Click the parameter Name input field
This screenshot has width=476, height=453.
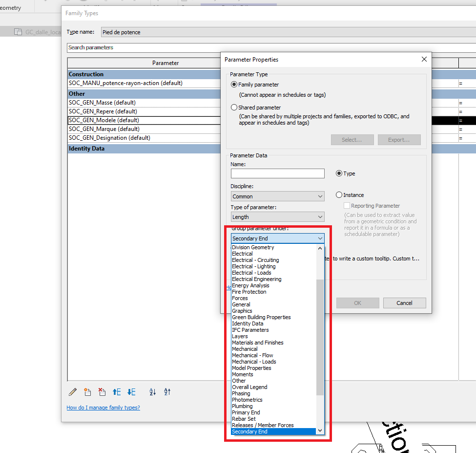[x=277, y=173]
